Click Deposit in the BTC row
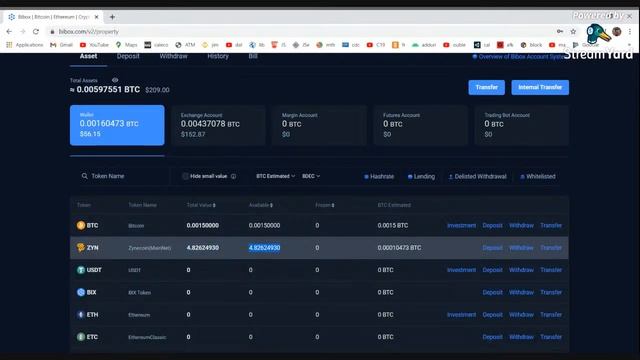Image resolution: width=640 pixels, height=360 pixels. (492, 225)
